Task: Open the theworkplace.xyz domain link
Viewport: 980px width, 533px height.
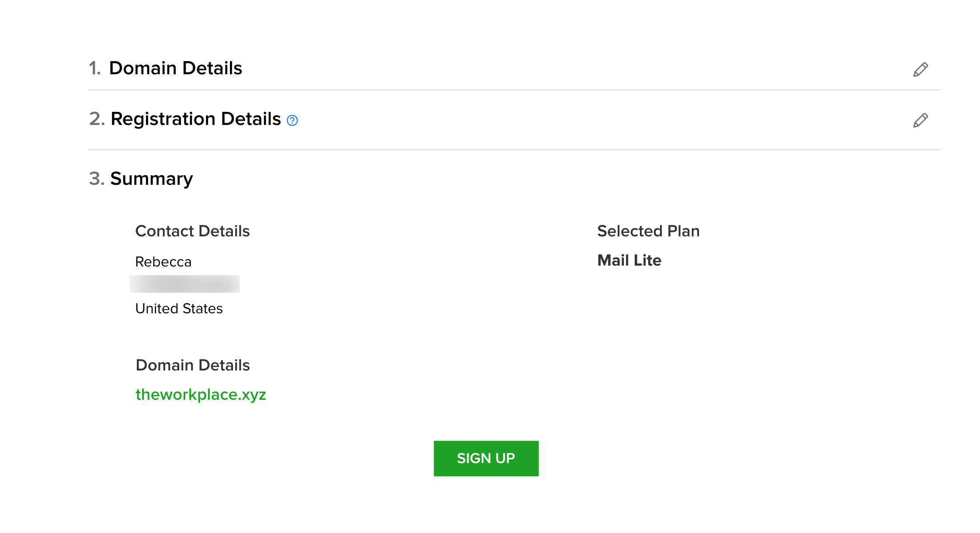Action: coord(201,395)
